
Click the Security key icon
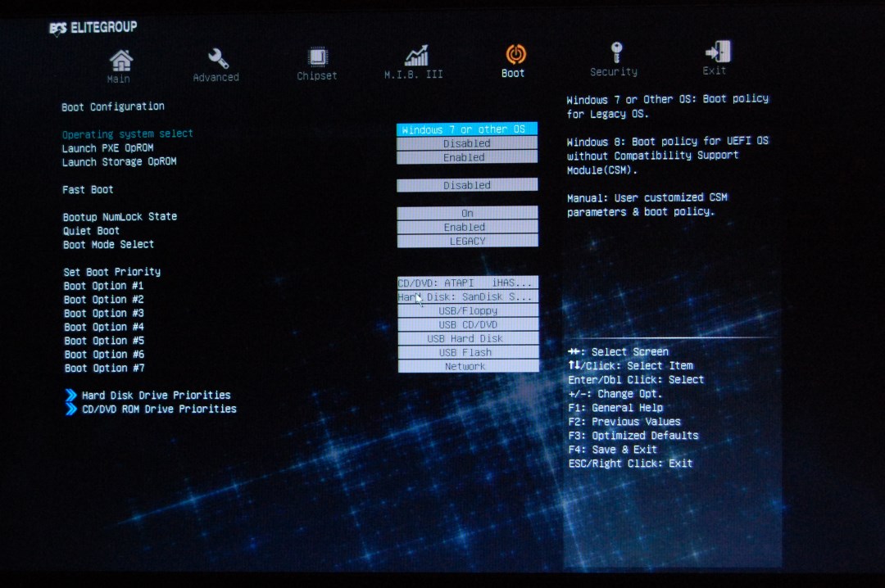[616, 52]
